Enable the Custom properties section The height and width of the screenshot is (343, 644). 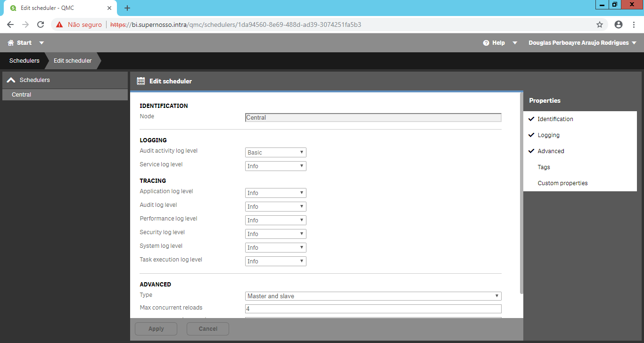click(580, 183)
